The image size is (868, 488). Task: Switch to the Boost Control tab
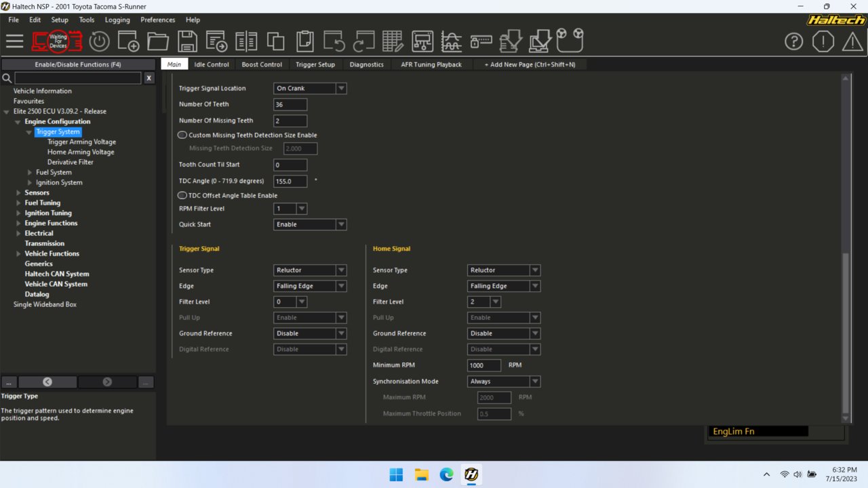click(x=262, y=64)
